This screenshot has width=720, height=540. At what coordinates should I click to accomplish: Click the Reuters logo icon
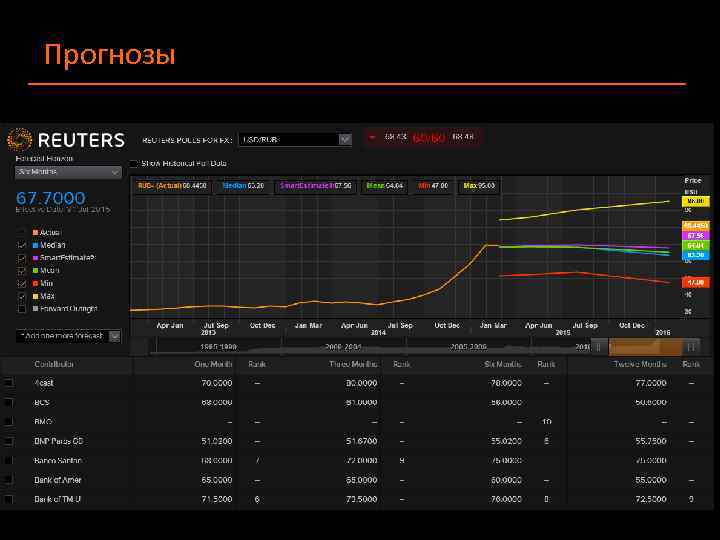20,140
